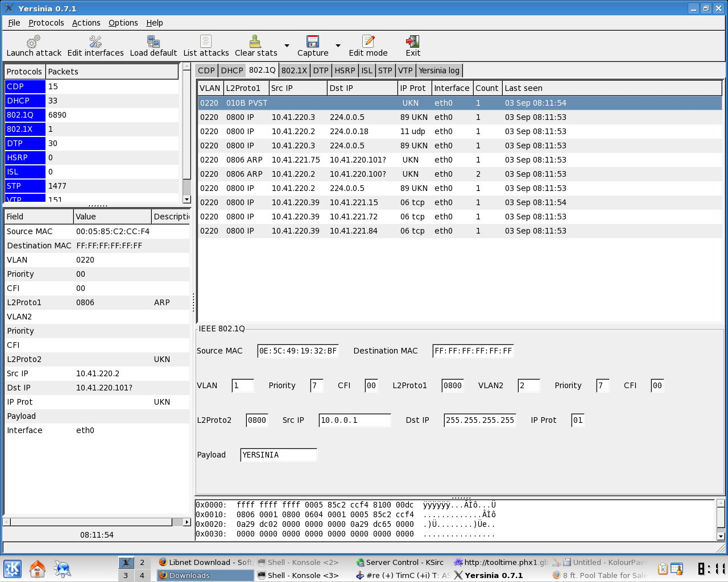The width and height of the screenshot is (728, 582).
Task: Expand the Capture dropdown arrow
Action: [338, 45]
